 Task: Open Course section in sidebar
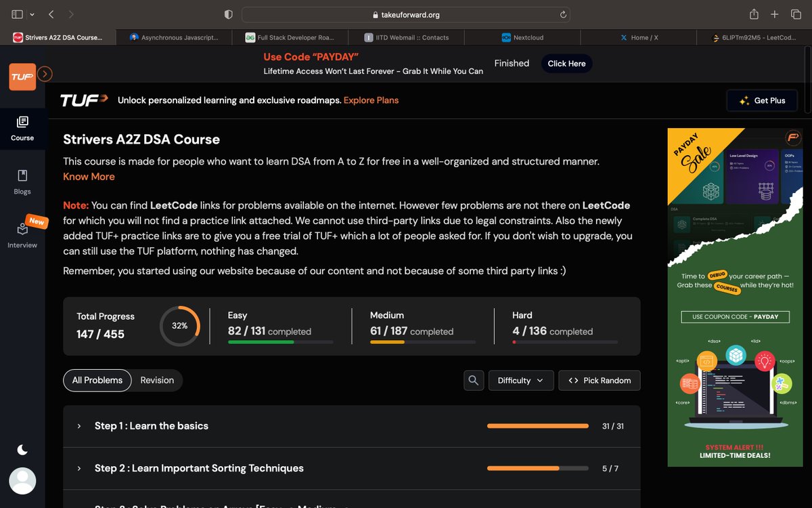coord(22,128)
